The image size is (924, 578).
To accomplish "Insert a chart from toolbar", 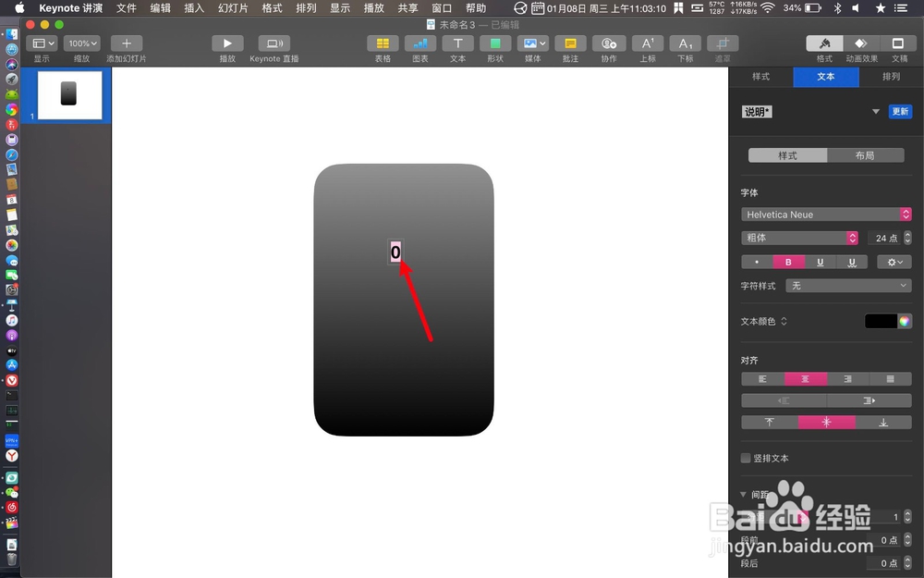I will (x=420, y=43).
